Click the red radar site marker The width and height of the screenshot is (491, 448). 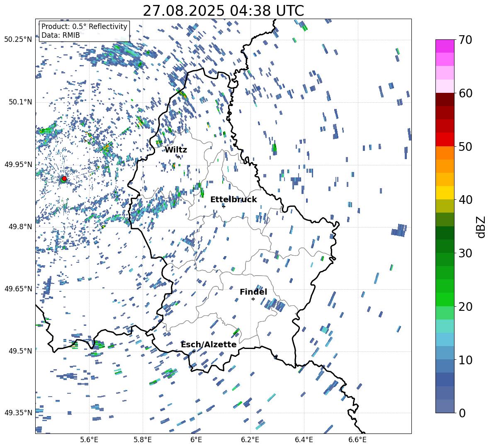(x=64, y=178)
